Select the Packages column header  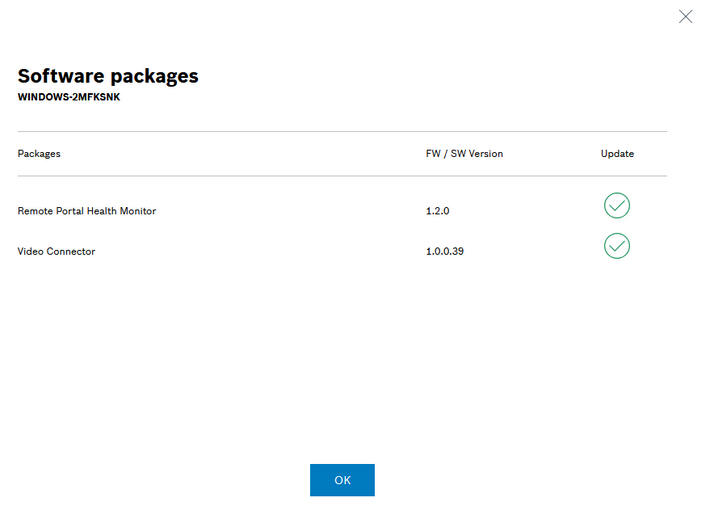click(x=39, y=154)
